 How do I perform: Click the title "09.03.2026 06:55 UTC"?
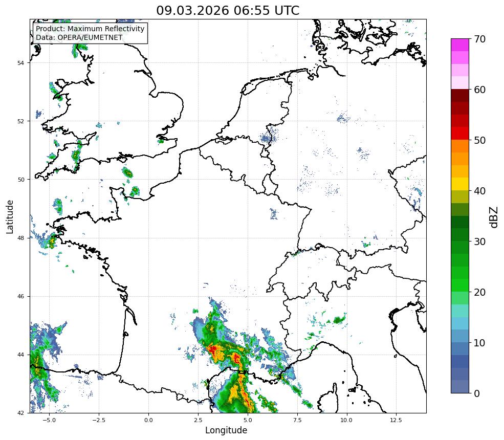(x=228, y=11)
